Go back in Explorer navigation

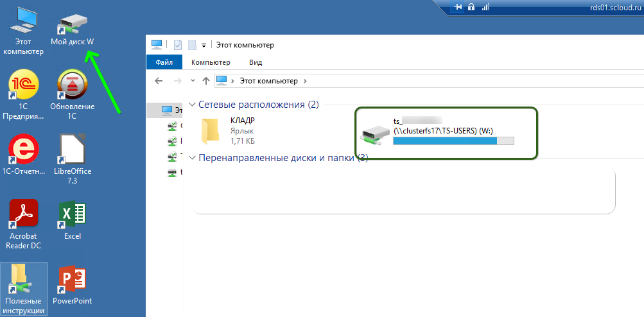(159, 81)
